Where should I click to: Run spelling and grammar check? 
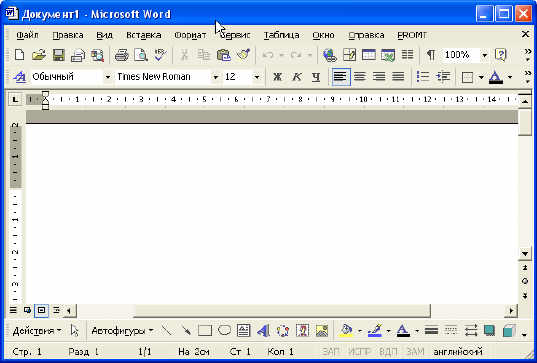(160, 55)
